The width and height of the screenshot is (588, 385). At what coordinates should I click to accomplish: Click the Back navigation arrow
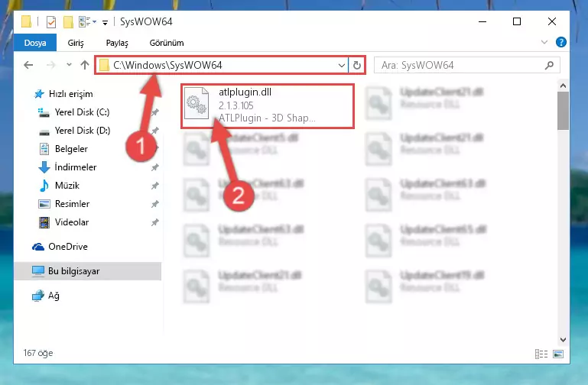pos(28,65)
